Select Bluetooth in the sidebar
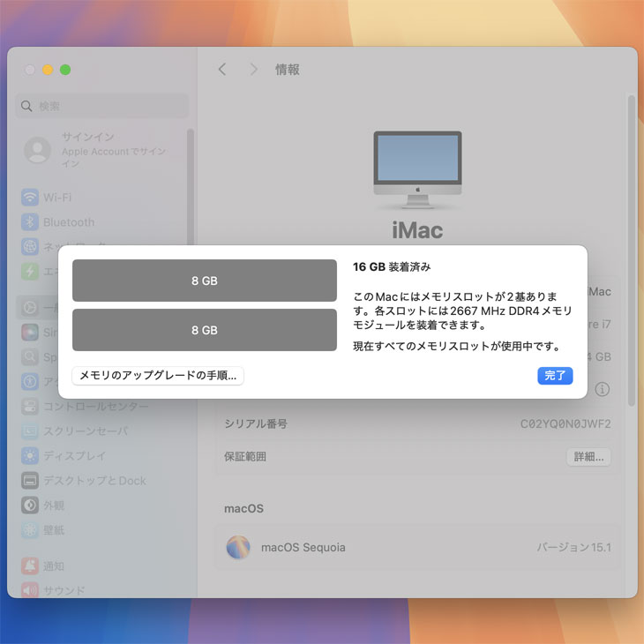The image size is (644, 644). (x=68, y=222)
